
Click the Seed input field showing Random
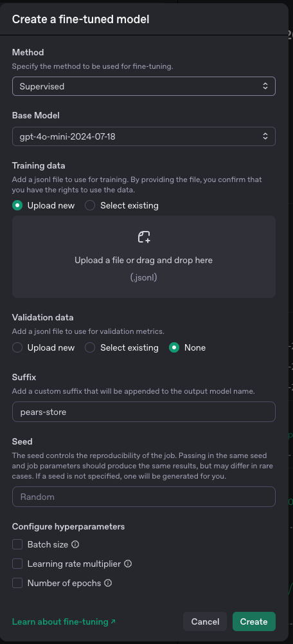pyautogui.click(x=144, y=497)
